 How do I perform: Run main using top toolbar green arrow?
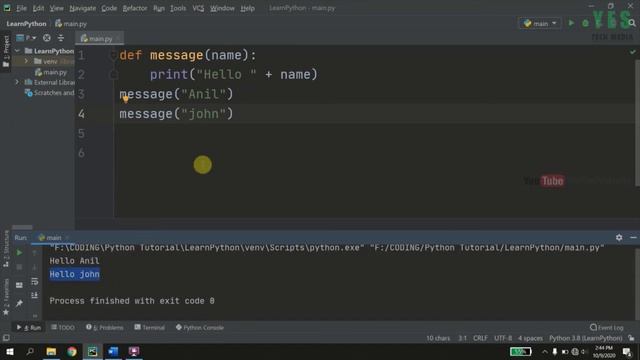click(571, 23)
